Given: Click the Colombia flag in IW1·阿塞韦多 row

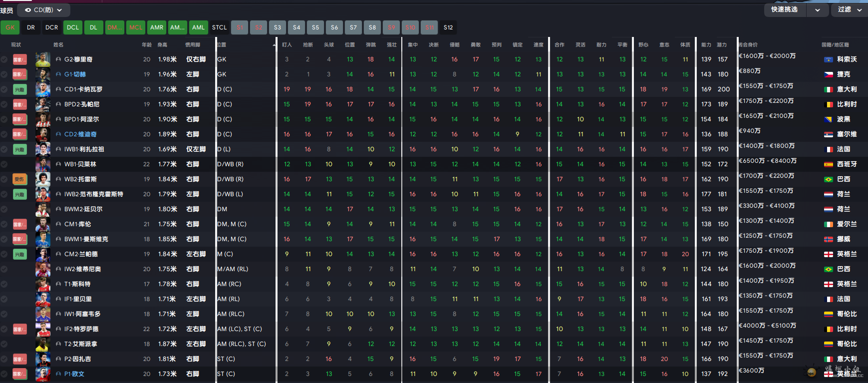Looking at the screenshot, I should click(x=829, y=314).
